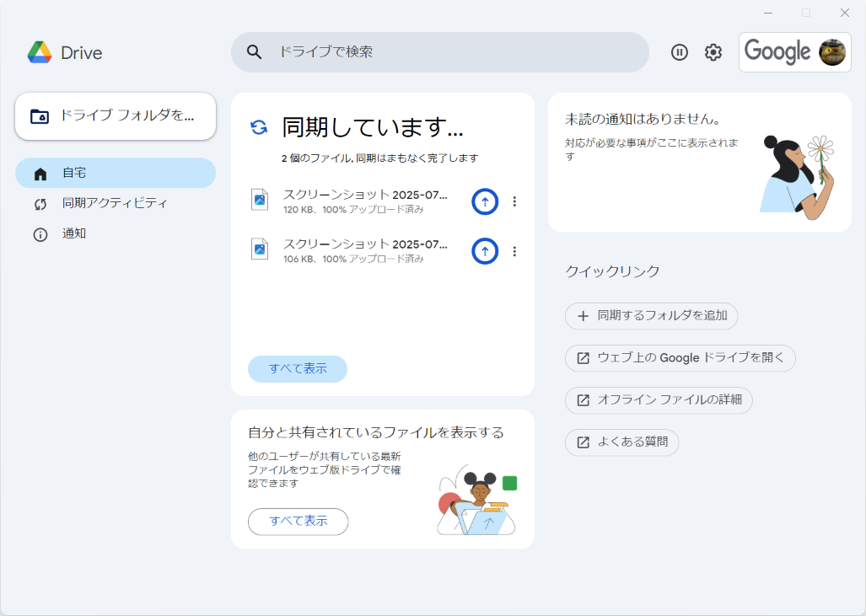Click the upload progress icon on first screenshot file
Image resolution: width=866 pixels, height=616 pixels.
click(485, 201)
